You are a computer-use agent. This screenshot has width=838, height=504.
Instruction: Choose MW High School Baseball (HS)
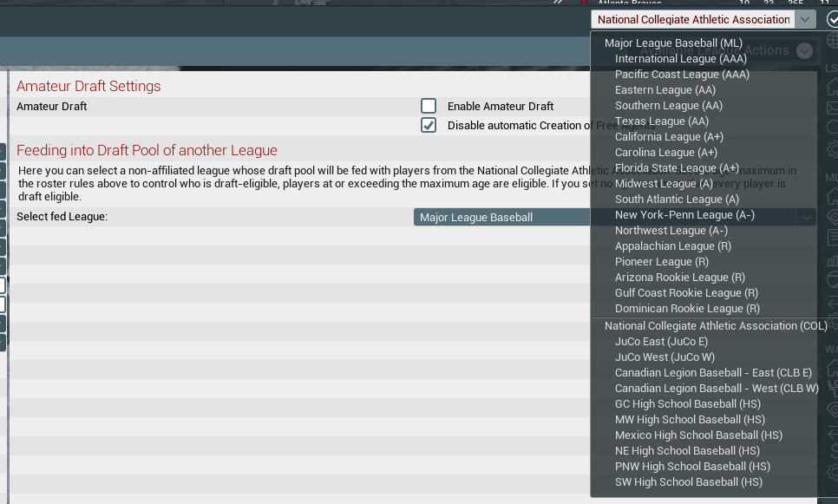tap(690, 420)
